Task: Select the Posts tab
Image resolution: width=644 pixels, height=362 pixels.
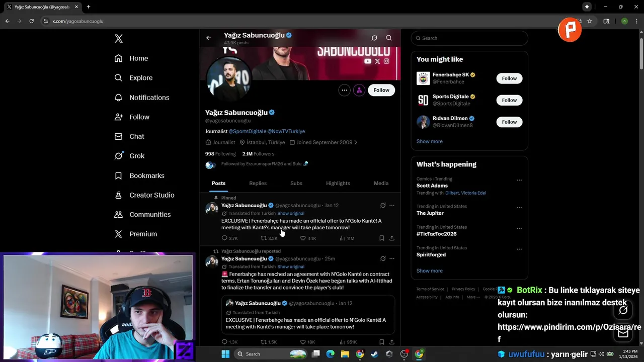Action: click(x=218, y=183)
